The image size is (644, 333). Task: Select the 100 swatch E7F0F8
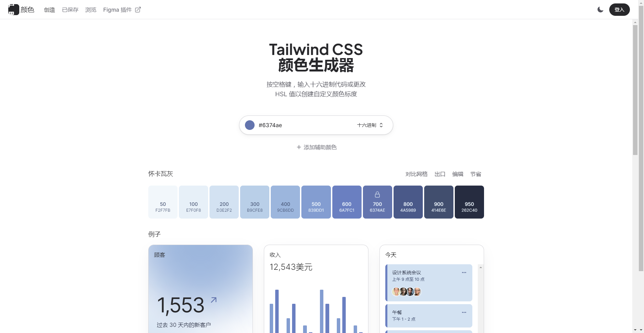(x=193, y=202)
